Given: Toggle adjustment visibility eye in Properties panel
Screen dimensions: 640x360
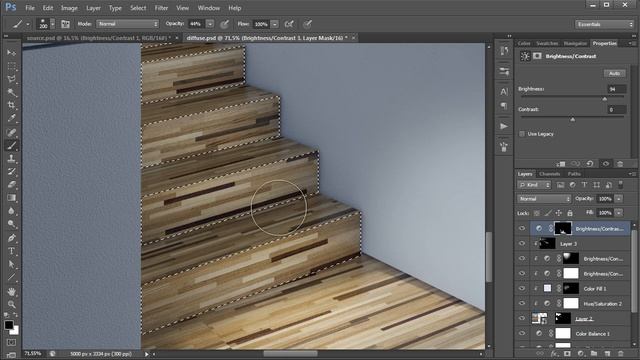Looking at the screenshot, I should point(606,164).
